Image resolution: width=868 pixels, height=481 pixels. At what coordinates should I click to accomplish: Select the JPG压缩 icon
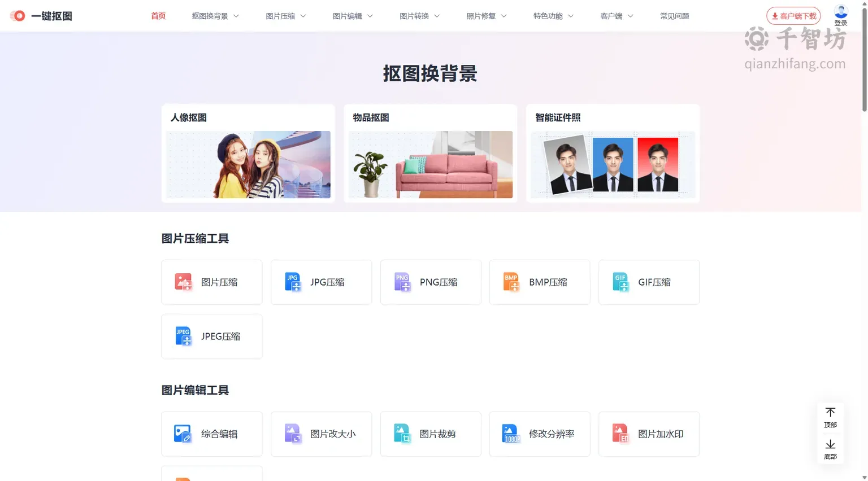click(293, 282)
